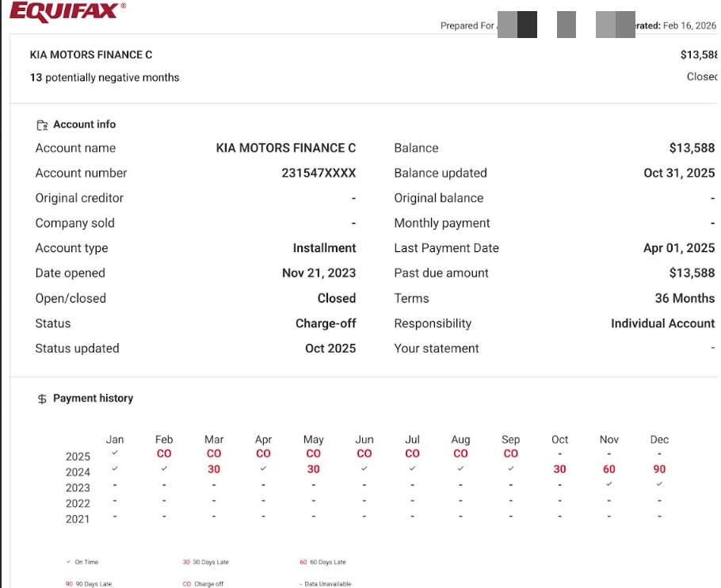The width and height of the screenshot is (721, 588).
Task: Click the Payment history dollar icon
Action: click(x=42, y=399)
